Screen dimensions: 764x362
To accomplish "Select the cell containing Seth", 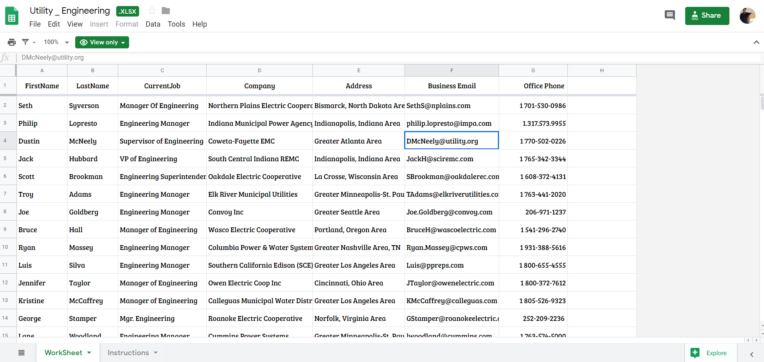I will point(42,106).
